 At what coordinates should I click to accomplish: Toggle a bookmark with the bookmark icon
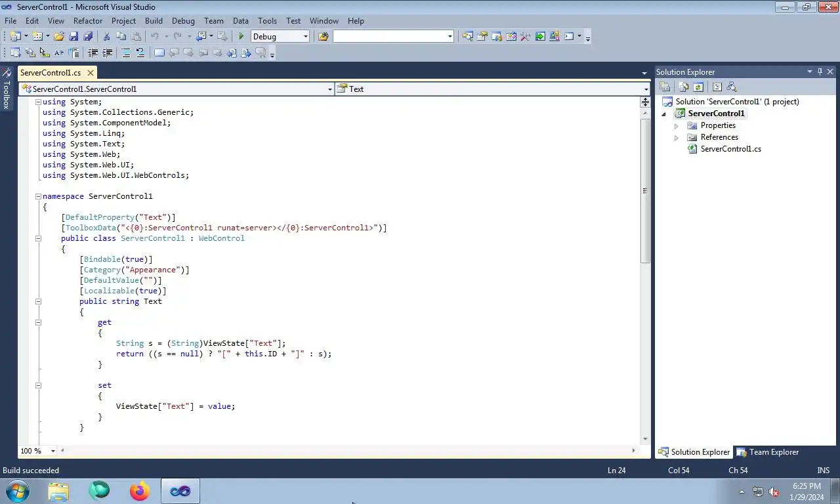[159, 52]
